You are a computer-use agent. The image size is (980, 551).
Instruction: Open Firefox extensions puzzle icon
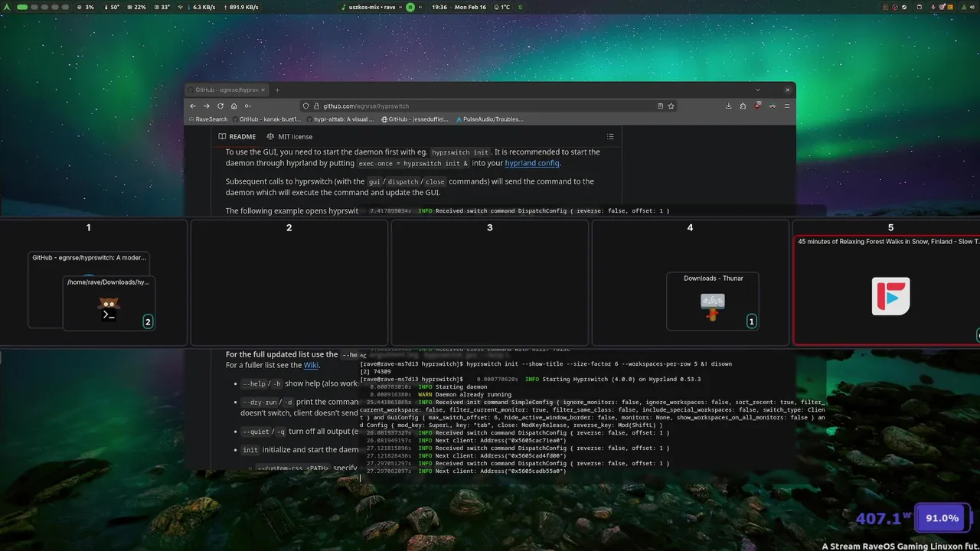[x=743, y=106]
